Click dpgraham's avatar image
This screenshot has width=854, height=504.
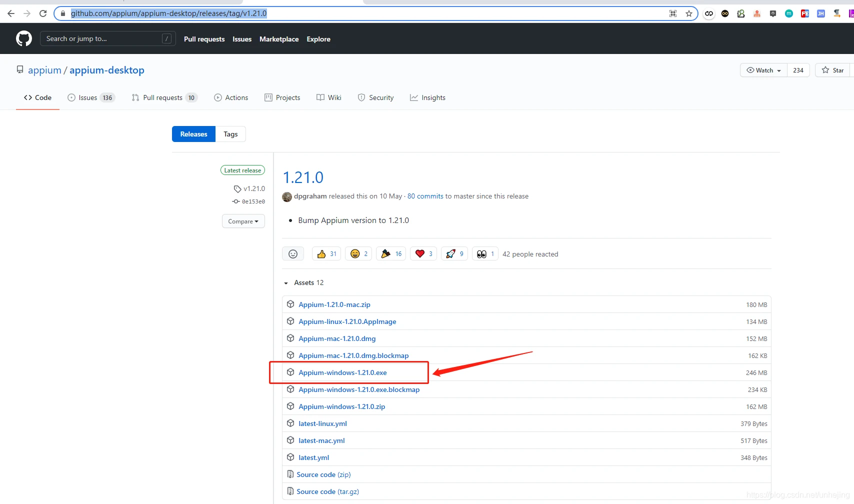tap(287, 196)
